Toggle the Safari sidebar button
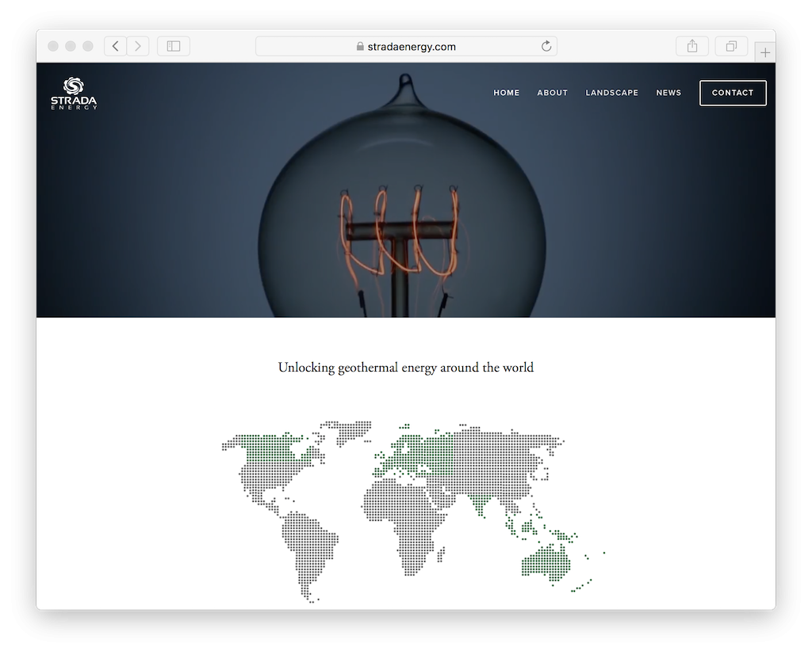Viewport: 812px width, 653px height. point(174,46)
